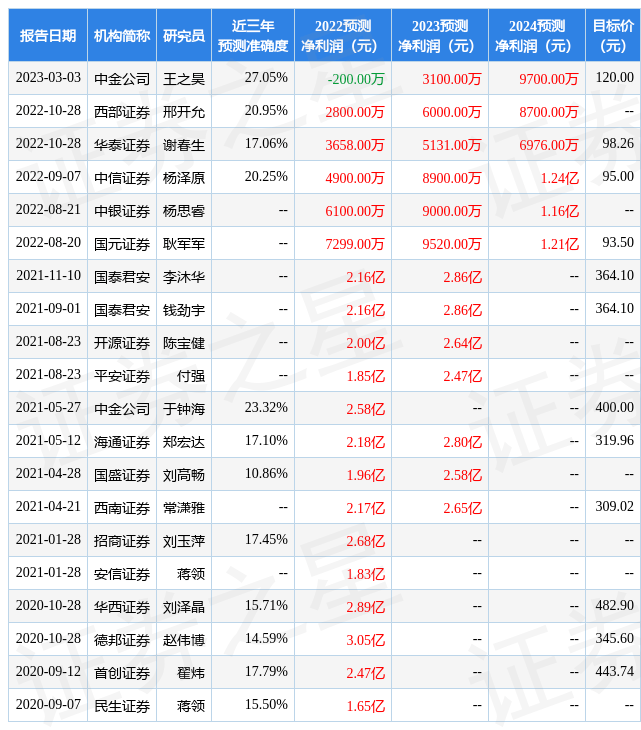Click the 2024 forecast 1.24亿
Image resolution: width=641 pixels, height=730 pixels.
pyautogui.click(x=560, y=178)
